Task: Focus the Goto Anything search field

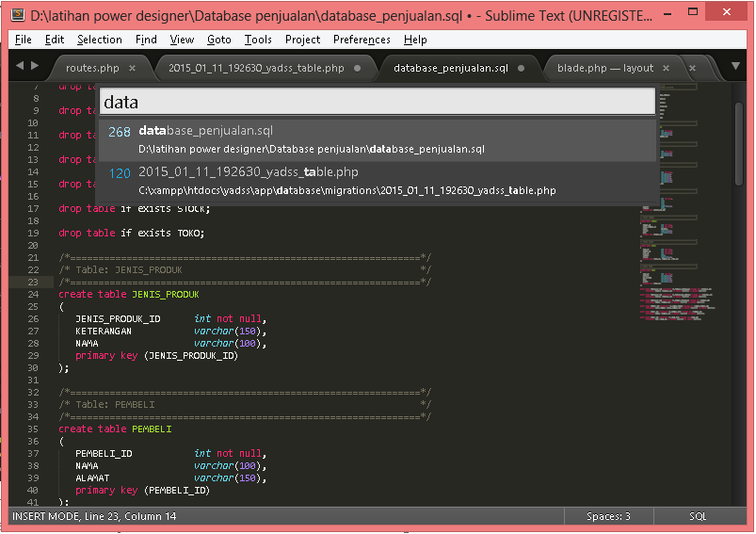Action: 378,102
